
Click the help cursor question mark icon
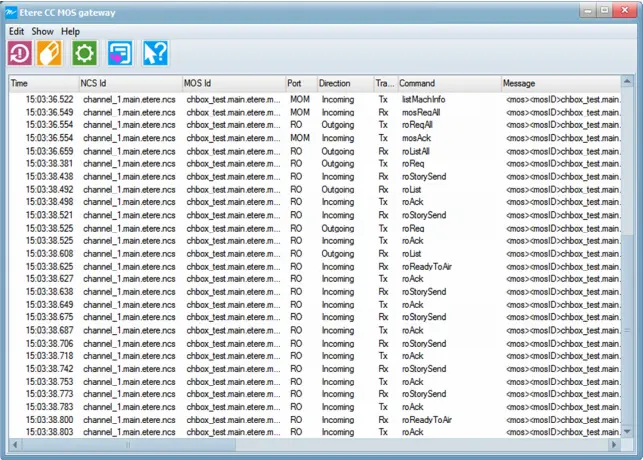[x=155, y=53]
